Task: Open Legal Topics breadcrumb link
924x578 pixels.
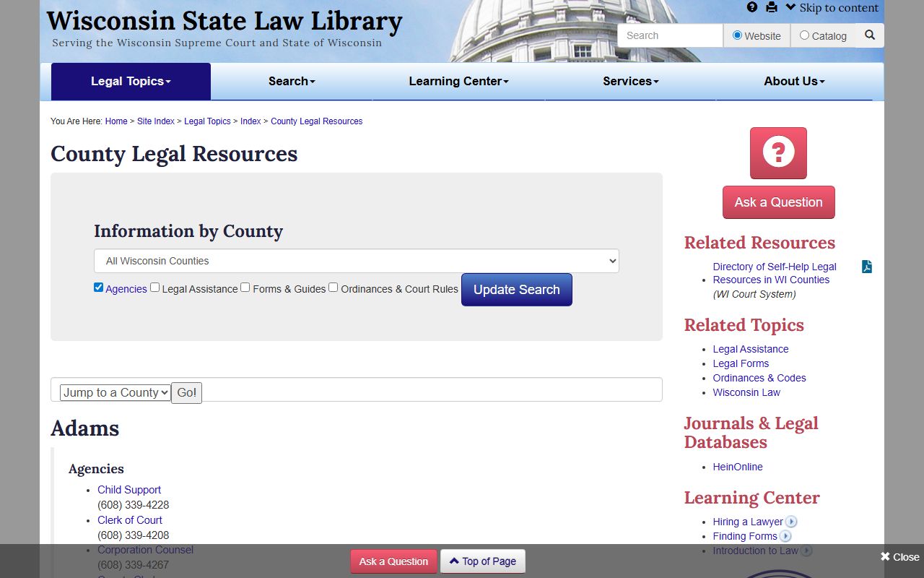Action: (207, 121)
